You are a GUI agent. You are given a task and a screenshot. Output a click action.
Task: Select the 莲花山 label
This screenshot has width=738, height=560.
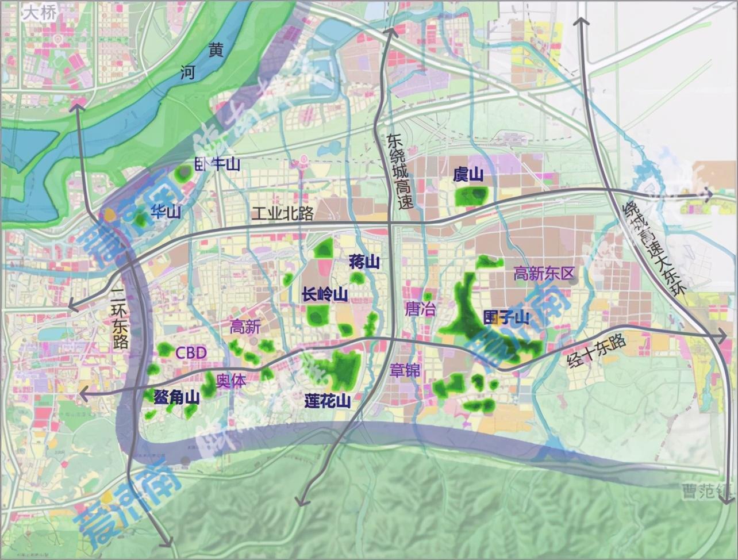328,401
